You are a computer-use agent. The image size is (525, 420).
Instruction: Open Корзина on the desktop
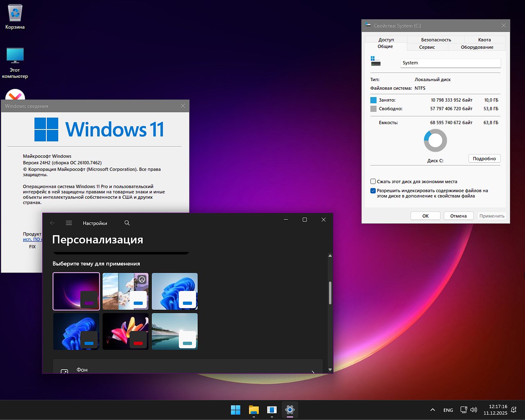15,14
